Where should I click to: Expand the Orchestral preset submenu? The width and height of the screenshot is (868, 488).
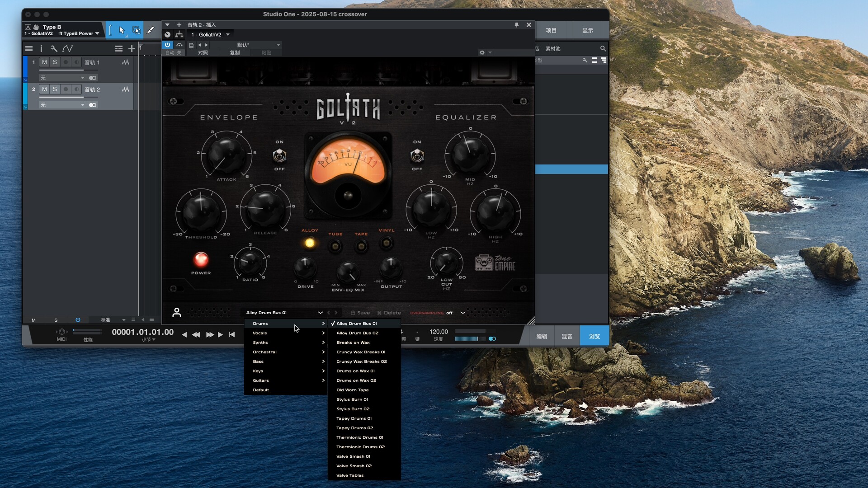pos(286,352)
